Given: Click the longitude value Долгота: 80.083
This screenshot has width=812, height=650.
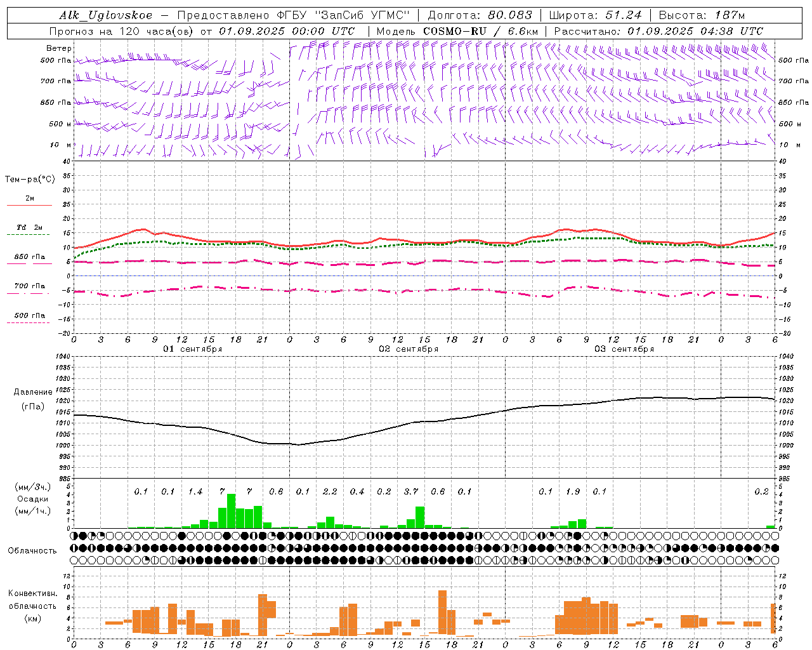Looking at the screenshot, I should (480, 15).
